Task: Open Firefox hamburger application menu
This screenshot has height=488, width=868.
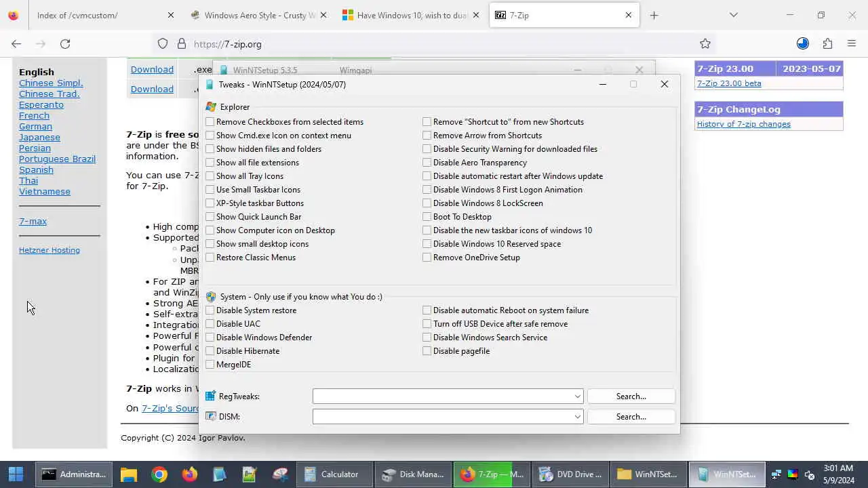Action: 852,44
